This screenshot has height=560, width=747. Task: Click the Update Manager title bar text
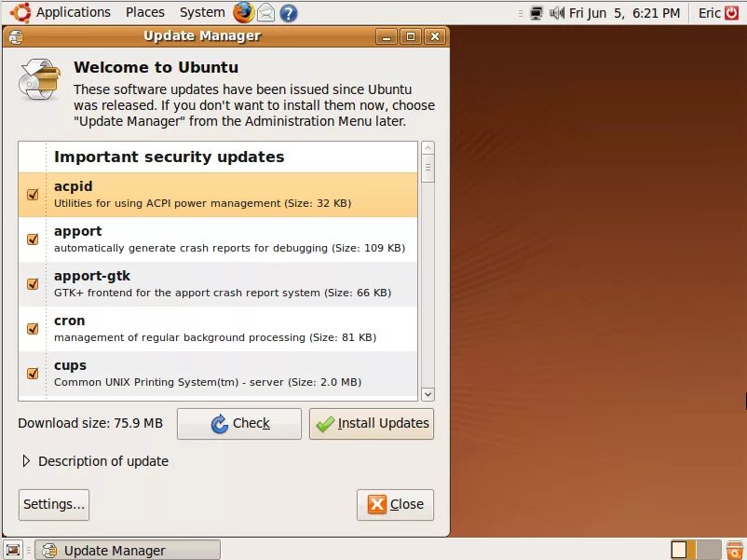click(202, 36)
